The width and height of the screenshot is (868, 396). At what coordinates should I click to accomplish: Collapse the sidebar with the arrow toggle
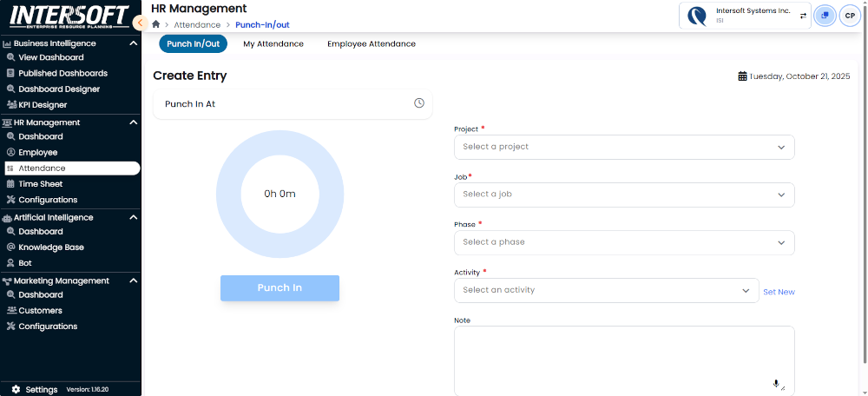tap(141, 23)
